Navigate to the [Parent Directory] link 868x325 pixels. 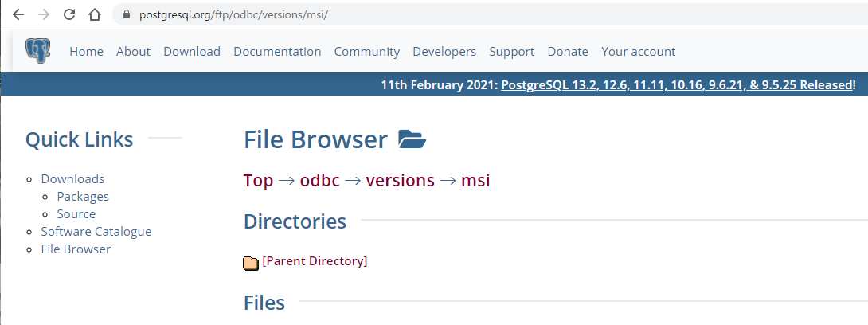click(x=315, y=260)
